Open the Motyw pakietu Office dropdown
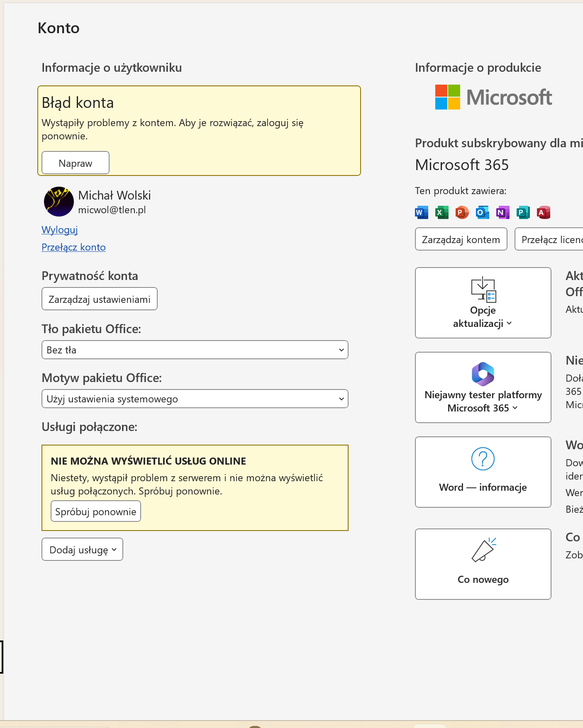 pos(195,399)
